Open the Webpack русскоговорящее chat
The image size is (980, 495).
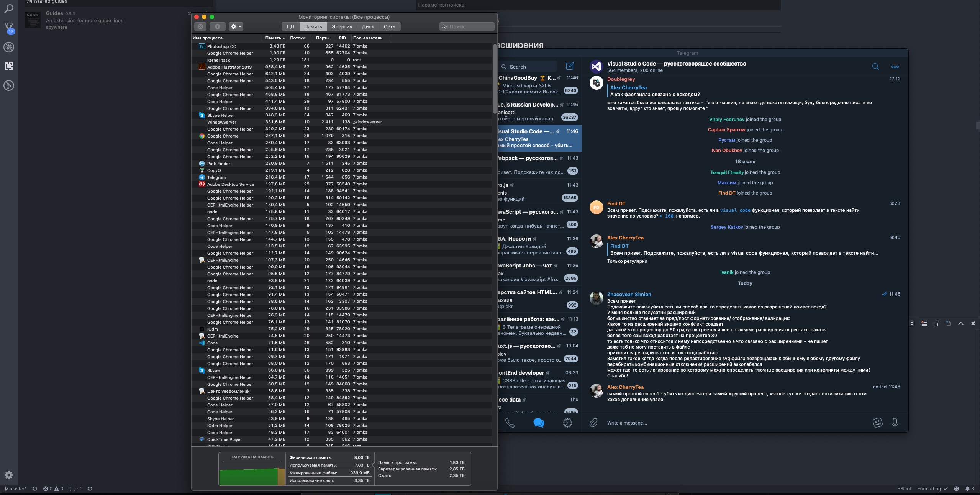[x=539, y=165]
